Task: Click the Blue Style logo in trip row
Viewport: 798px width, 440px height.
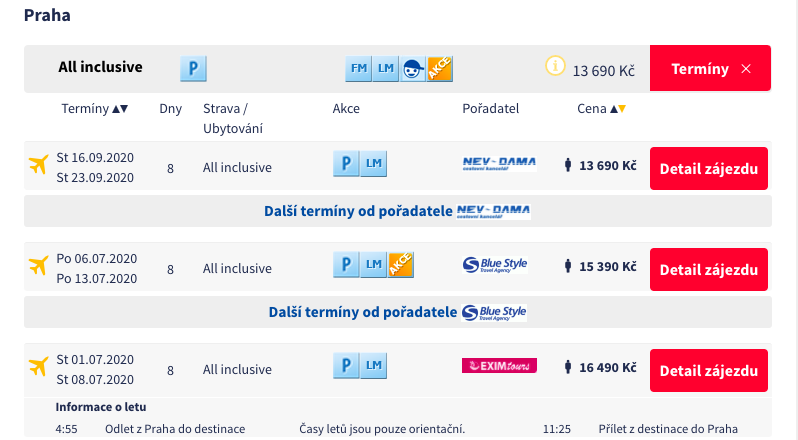Action: point(495,265)
